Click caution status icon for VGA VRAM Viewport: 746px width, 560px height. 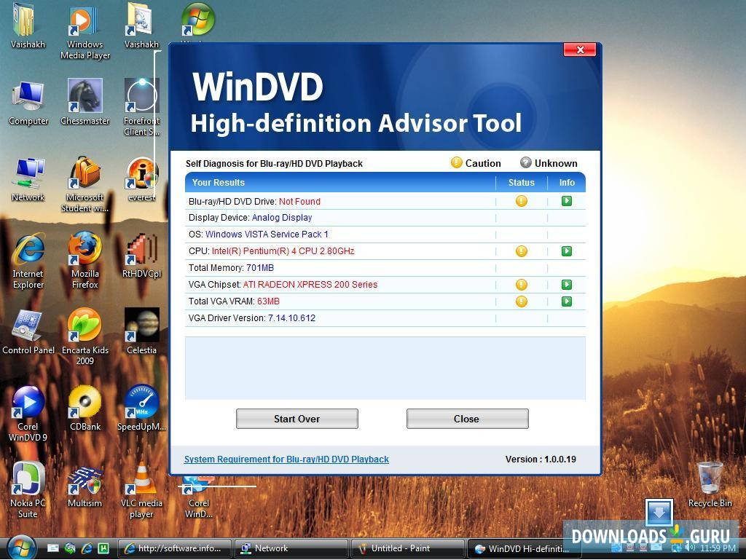pyautogui.click(x=522, y=301)
